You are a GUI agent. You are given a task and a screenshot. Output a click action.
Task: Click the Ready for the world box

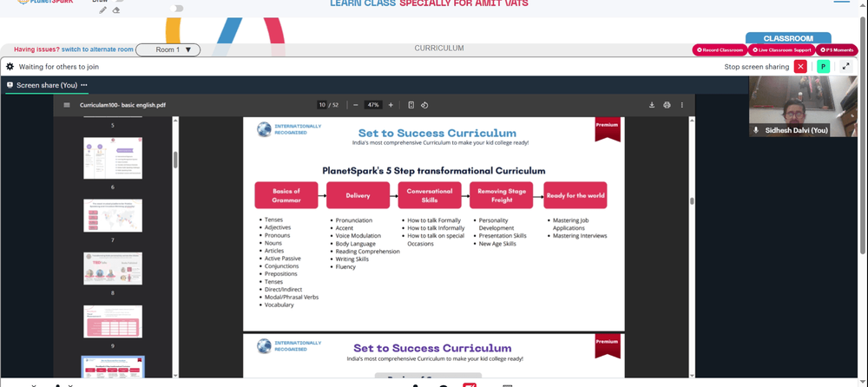(x=575, y=195)
